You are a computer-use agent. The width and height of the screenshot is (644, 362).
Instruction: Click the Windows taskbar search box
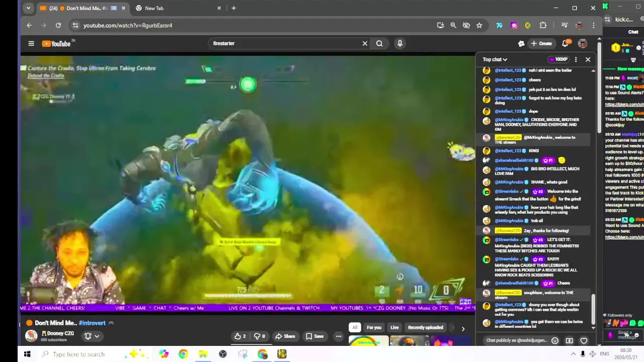[96, 354]
